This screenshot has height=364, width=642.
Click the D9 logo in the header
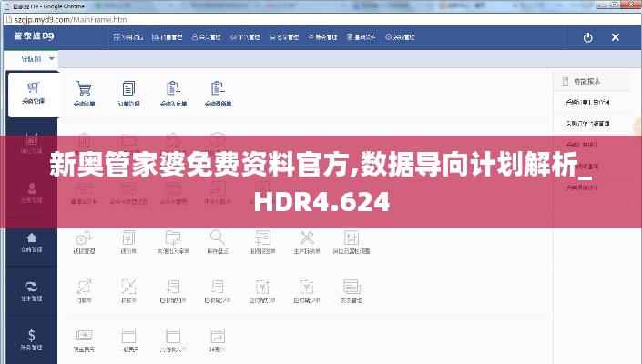click(x=34, y=36)
